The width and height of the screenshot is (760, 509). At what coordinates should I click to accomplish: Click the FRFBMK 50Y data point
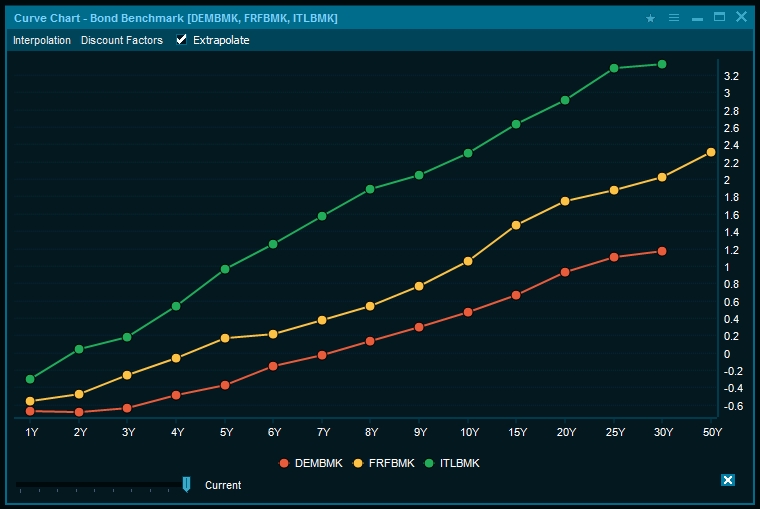[711, 152]
